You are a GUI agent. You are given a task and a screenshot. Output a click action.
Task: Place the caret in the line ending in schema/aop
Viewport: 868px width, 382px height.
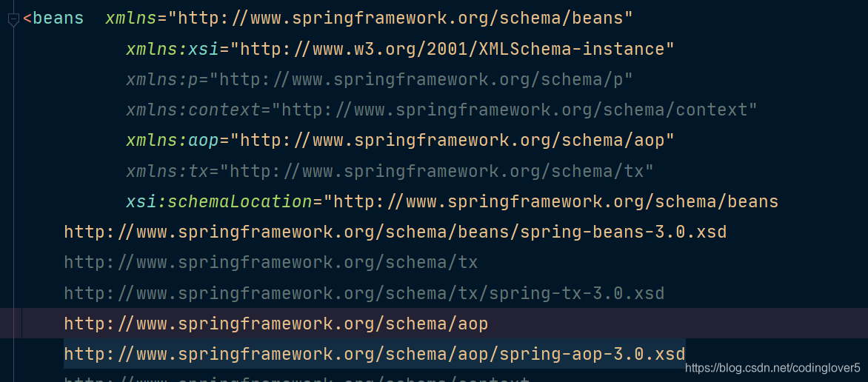276,324
